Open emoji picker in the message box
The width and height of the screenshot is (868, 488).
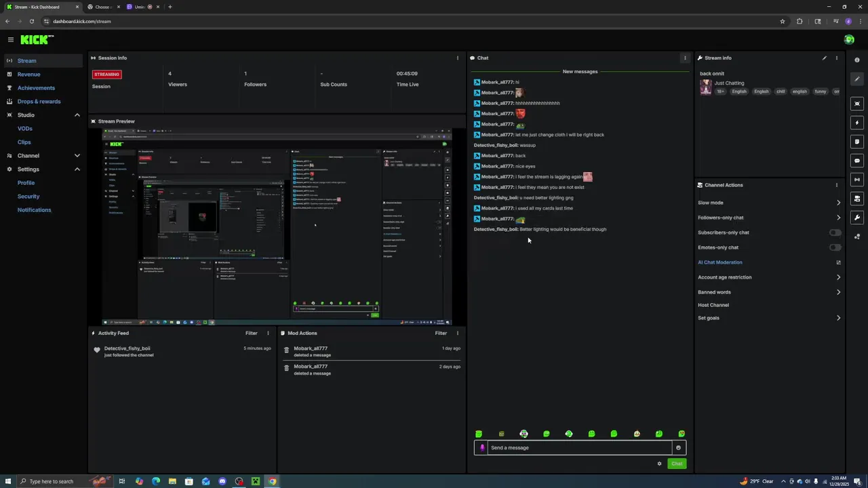point(678,448)
